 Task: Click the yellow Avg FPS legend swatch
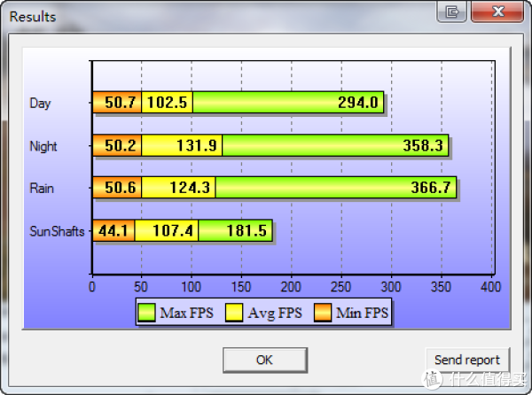pos(234,312)
